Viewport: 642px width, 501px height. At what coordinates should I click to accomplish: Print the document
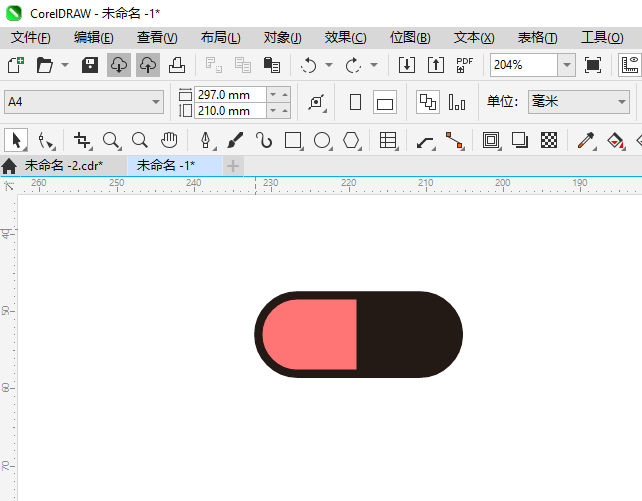point(177,65)
